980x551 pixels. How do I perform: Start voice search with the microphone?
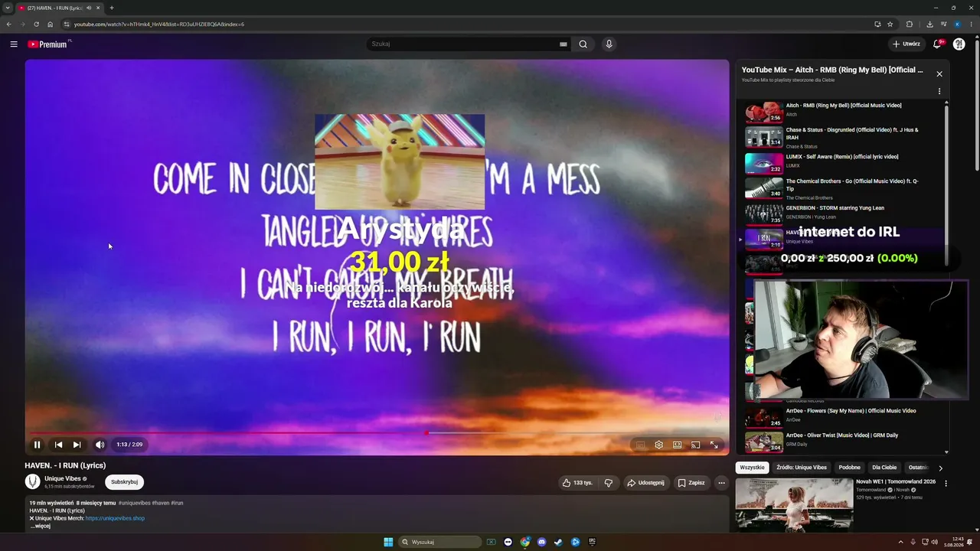pos(609,44)
